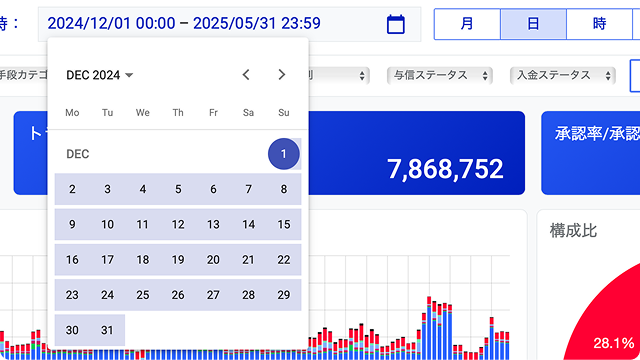Select December 1 in the calendar
Viewport: 640px width, 360px height.
pos(284,154)
